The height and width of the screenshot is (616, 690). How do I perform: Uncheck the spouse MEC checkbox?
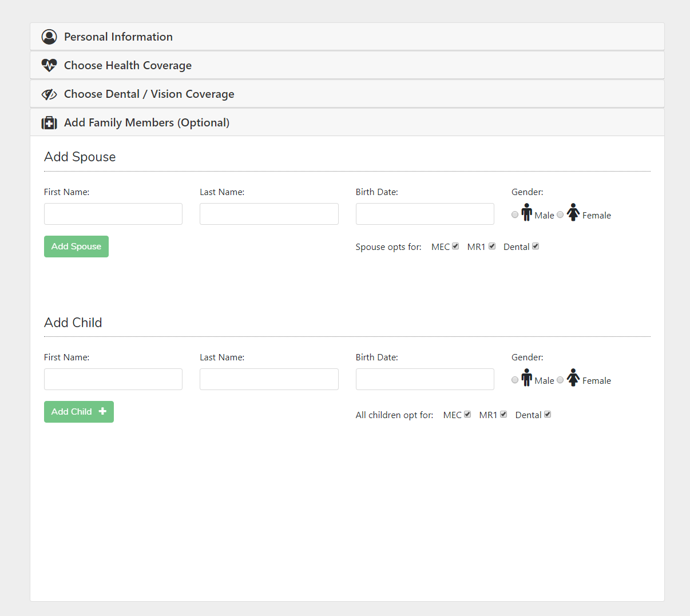pos(455,247)
